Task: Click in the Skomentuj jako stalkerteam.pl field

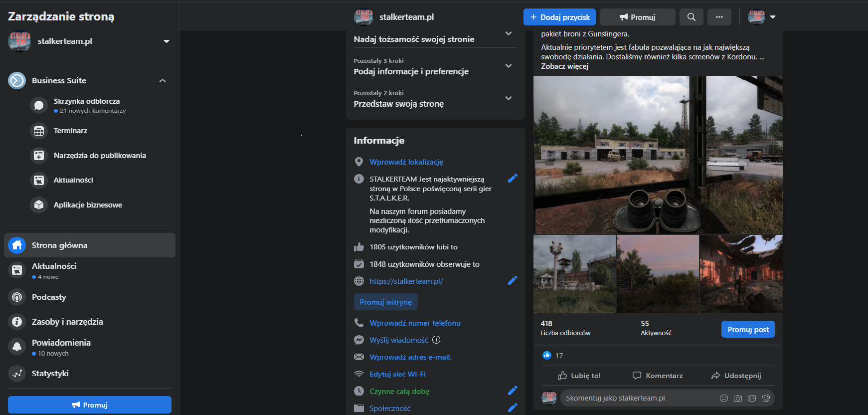Action: pyautogui.click(x=639, y=398)
